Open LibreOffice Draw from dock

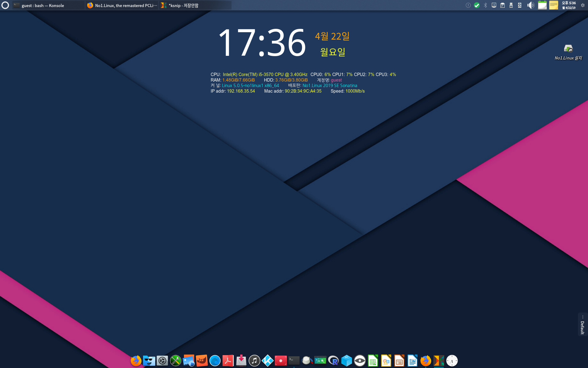pyautogui.click(x=386, y=361)
